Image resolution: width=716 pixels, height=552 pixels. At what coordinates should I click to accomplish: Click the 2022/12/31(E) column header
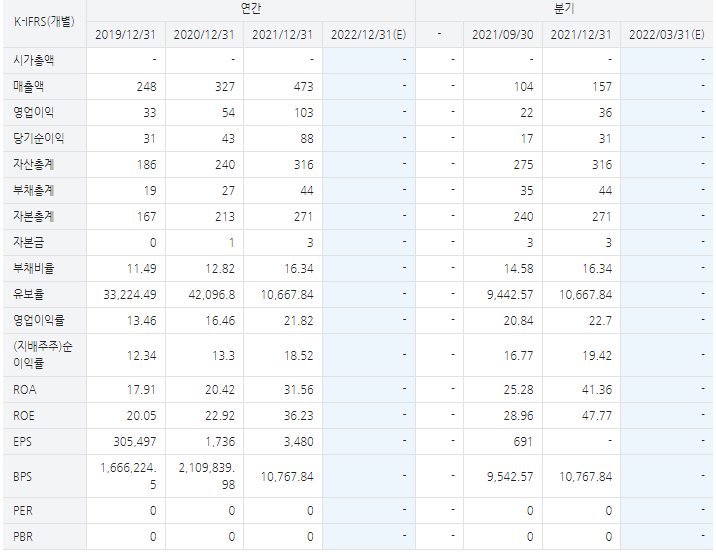[369, 35]
